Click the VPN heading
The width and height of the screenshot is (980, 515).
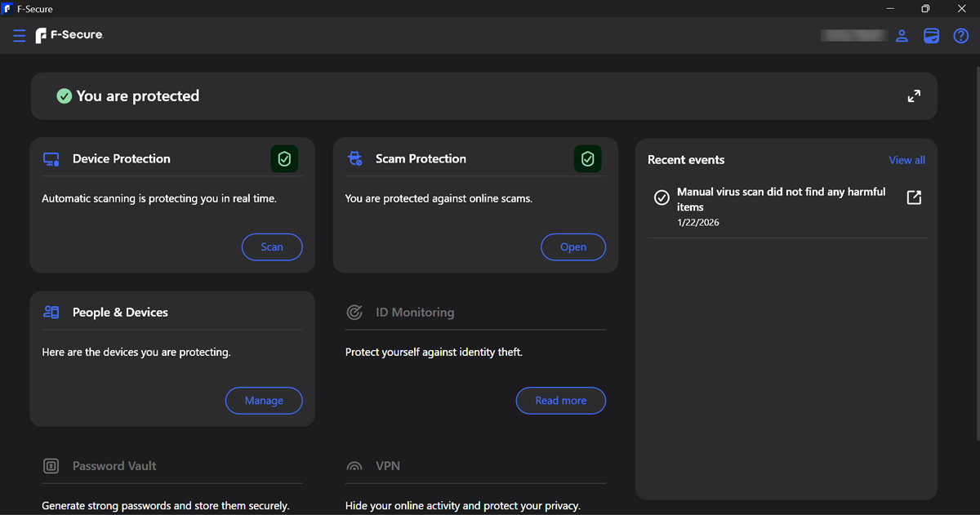[388, 466]
